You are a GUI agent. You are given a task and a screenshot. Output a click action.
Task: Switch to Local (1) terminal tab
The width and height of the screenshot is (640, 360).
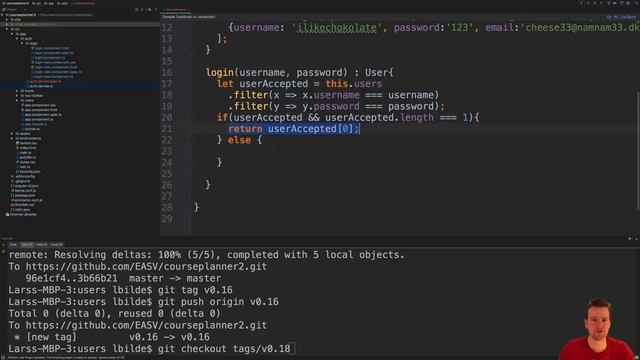27,245
